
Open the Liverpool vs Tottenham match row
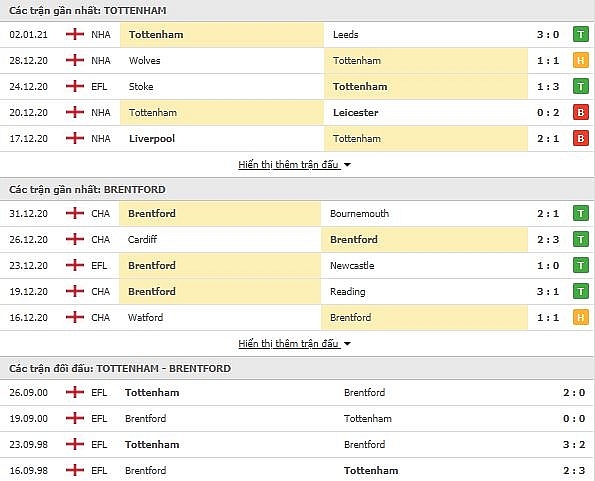(x=298, y=138)
